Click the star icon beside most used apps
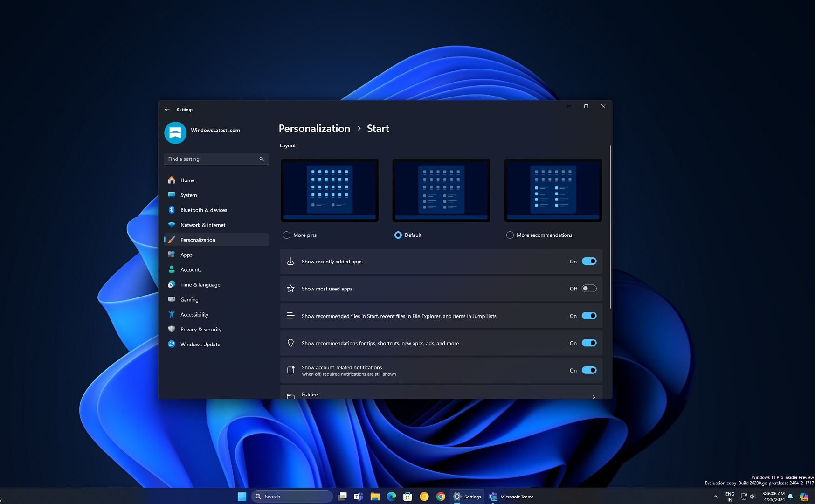The width and height of the screenshot is (815, 504). 290,289
